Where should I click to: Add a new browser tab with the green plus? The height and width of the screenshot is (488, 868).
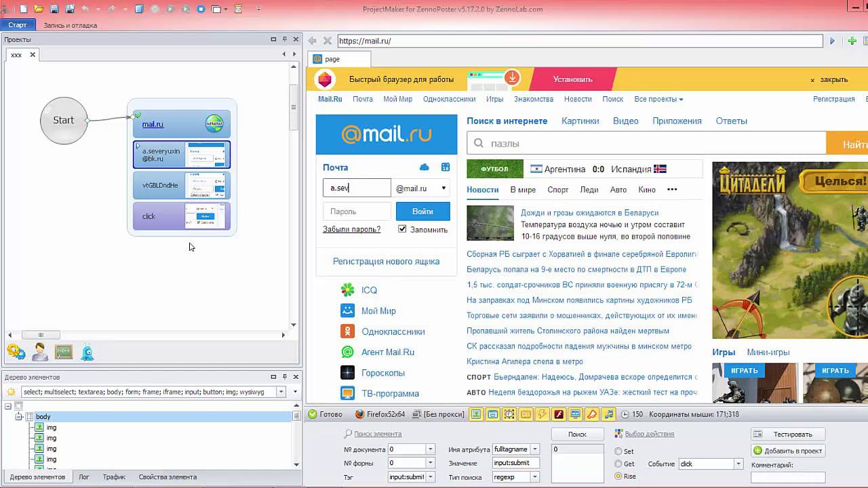pos(852,41)
